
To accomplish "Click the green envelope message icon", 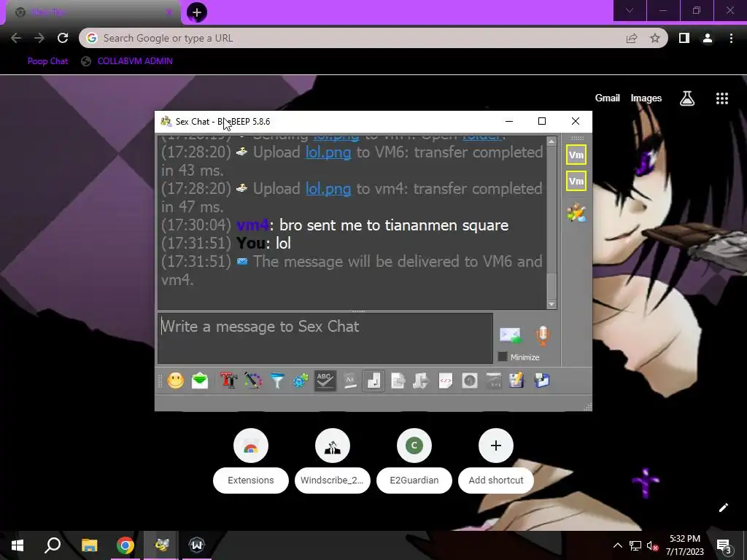I will click(200, 381).
